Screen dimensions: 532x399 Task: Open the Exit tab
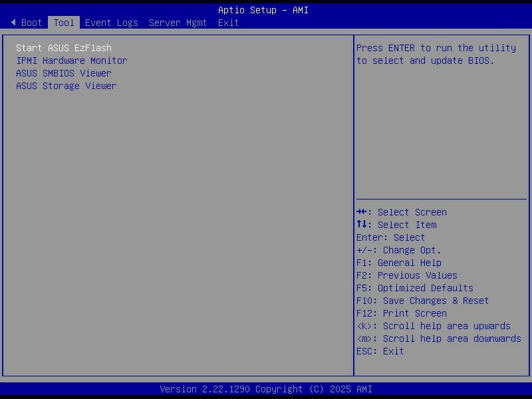point(228,23)
